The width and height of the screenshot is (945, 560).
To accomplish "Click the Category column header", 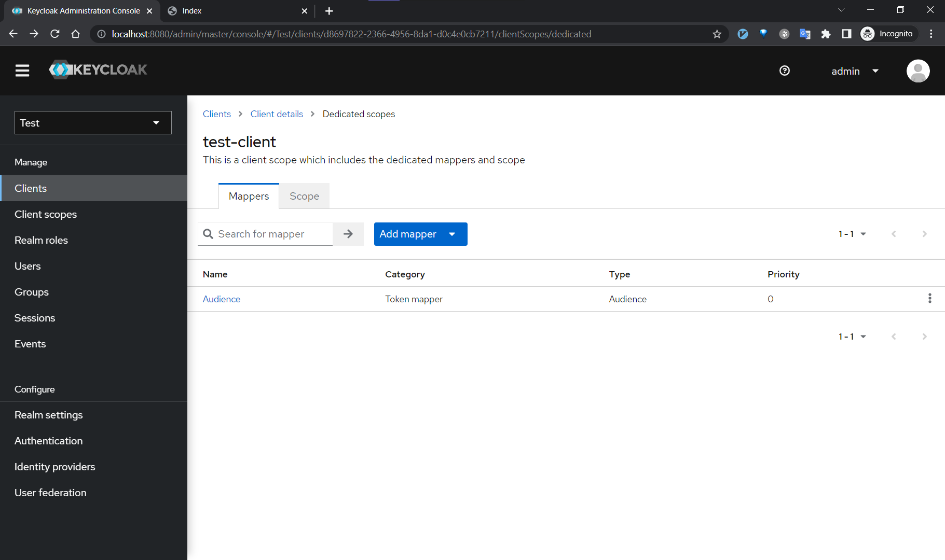I will [x=405, y=274].
